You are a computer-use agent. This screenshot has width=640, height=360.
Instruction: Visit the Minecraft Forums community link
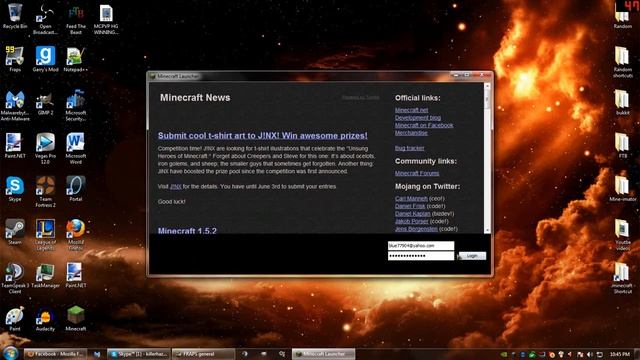(417, 173)
